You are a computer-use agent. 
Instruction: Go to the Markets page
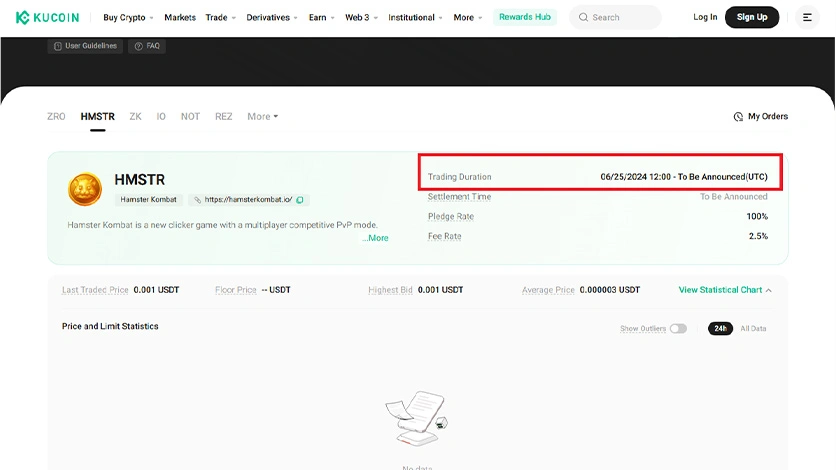[x=180, y=18]
